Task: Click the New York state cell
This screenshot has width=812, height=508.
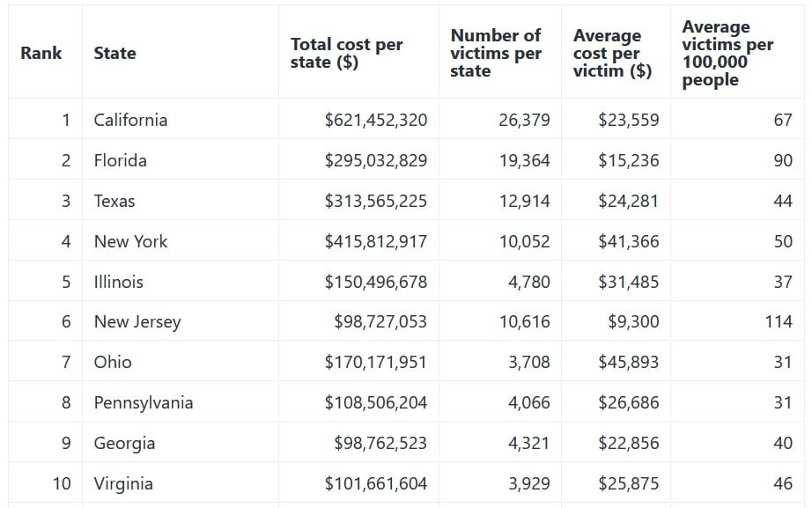Action: (130, 241)
